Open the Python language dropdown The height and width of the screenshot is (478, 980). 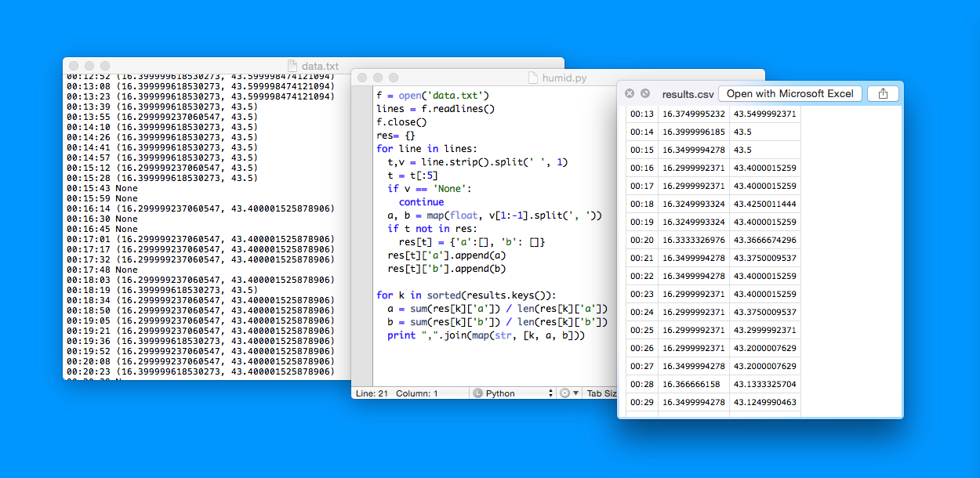coord(514,393)
